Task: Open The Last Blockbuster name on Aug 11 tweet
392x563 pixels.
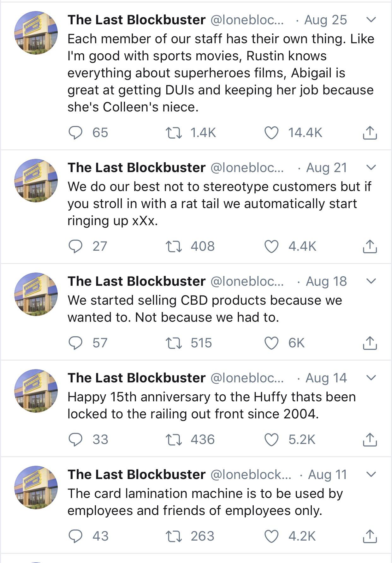Action: tap(136, 474)
